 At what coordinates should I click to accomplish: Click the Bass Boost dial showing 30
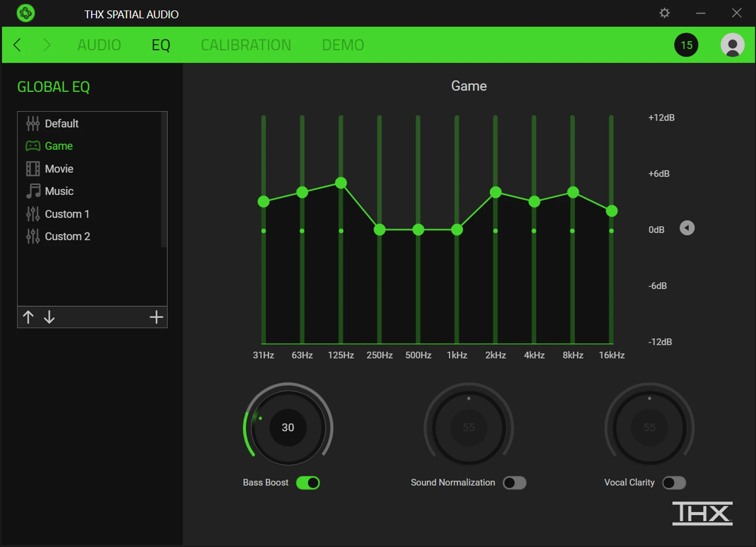click(x=288, y=428)
